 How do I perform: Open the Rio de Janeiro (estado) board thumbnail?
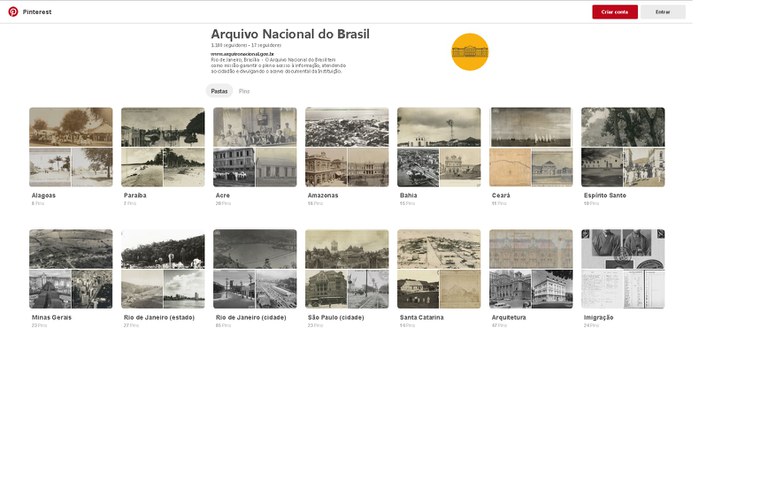coord(163,269)
